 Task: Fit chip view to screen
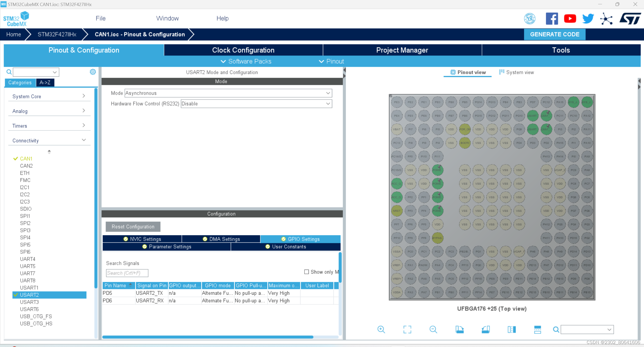click(407, 329)
